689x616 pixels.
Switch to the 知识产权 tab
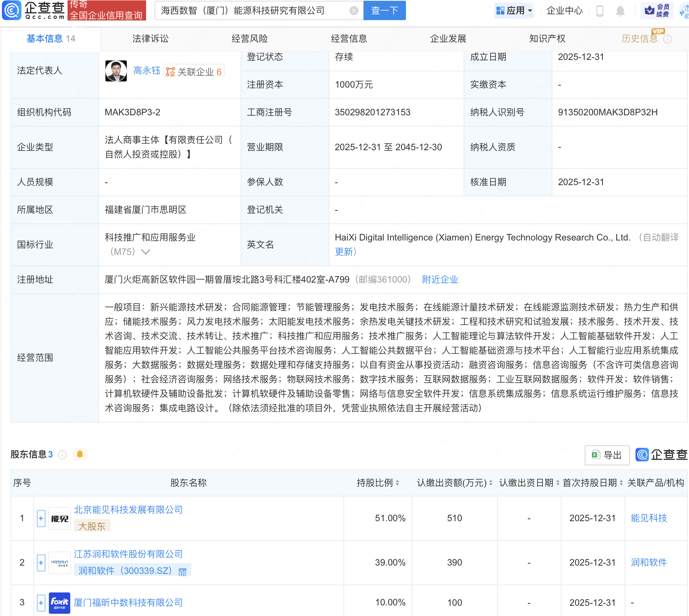547,39
